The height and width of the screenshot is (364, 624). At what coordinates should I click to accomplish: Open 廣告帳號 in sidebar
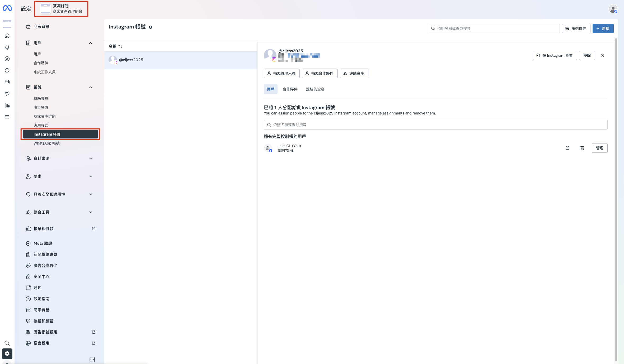coord(41,107)
